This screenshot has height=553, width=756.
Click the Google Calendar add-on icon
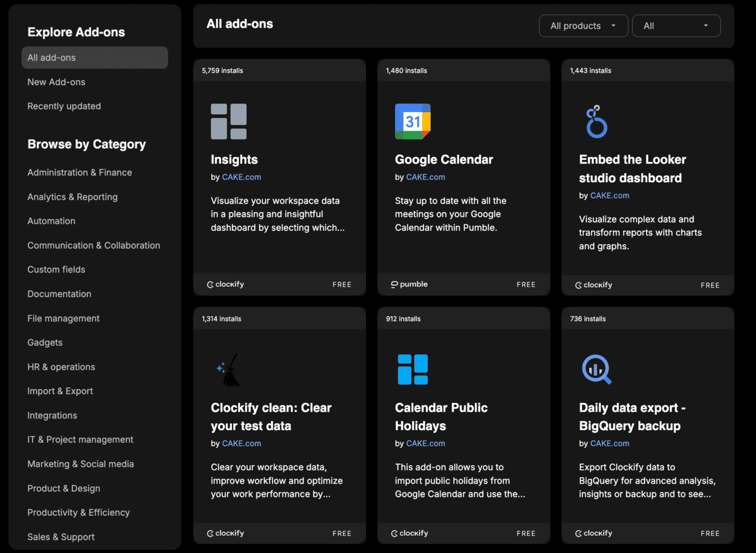(x=413, y=122)
